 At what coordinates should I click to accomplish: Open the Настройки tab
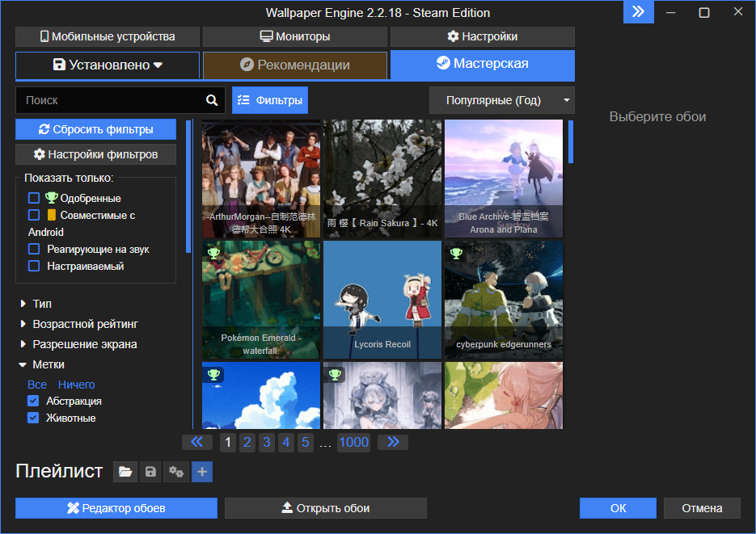pyautogui.click(x=483, y=36)
